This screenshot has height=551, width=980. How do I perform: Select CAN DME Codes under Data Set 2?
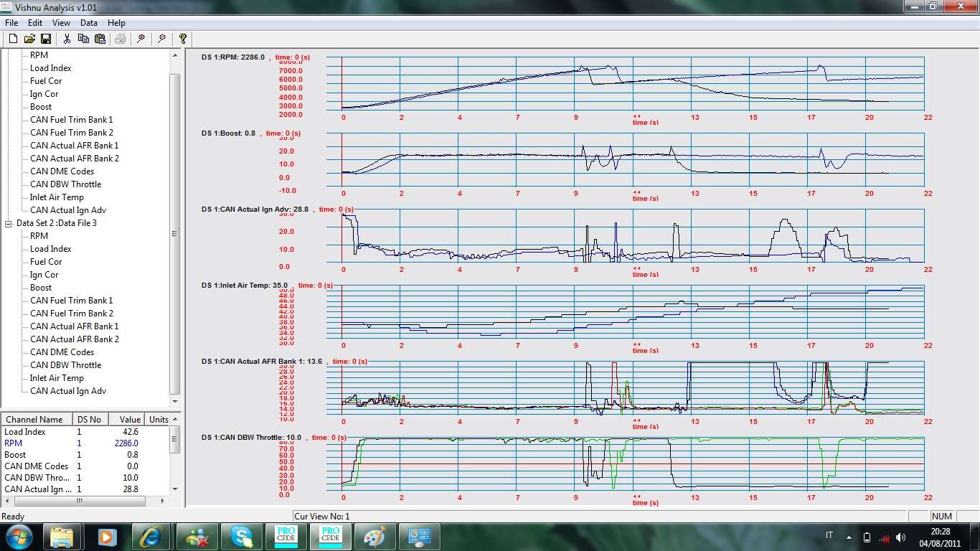point(62,352)
